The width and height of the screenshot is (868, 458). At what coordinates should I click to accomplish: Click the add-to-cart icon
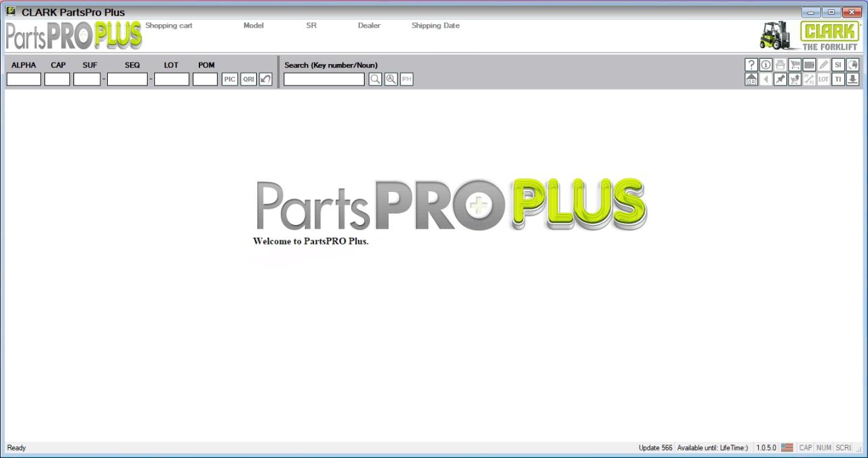(795, 79)
